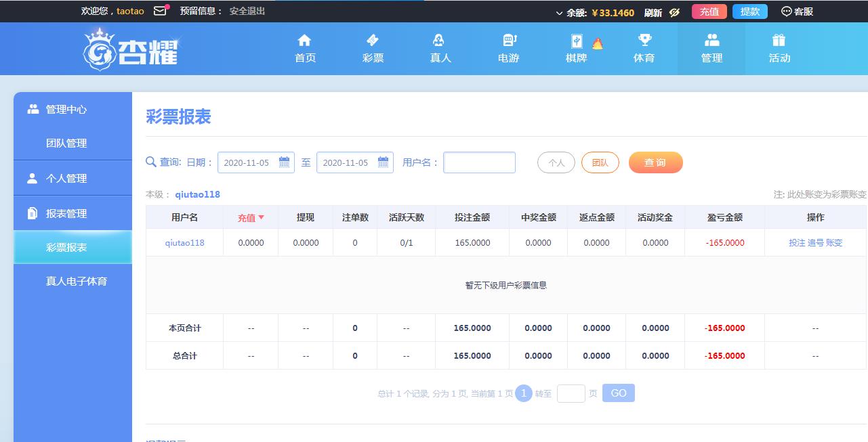Open the 体育 trophy icon
The image size is (868, 442).
[644, 41]
